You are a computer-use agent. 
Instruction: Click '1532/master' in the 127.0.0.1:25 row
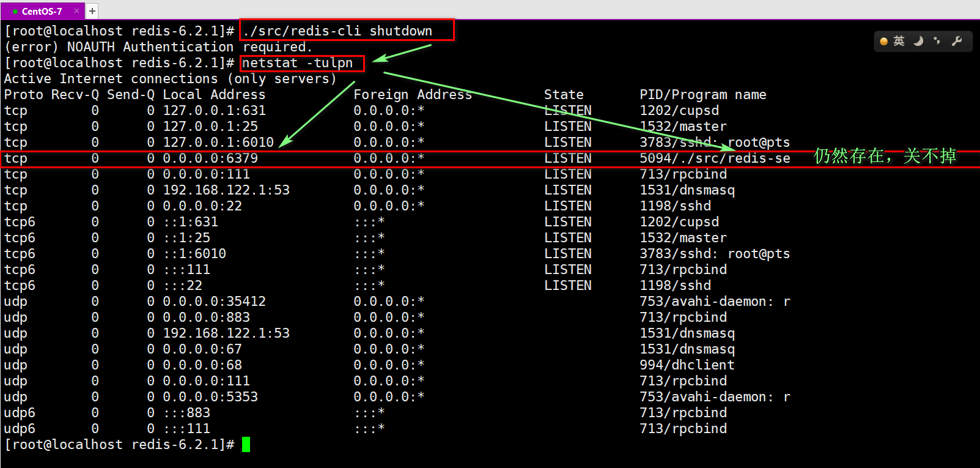[x=683, y=126]
